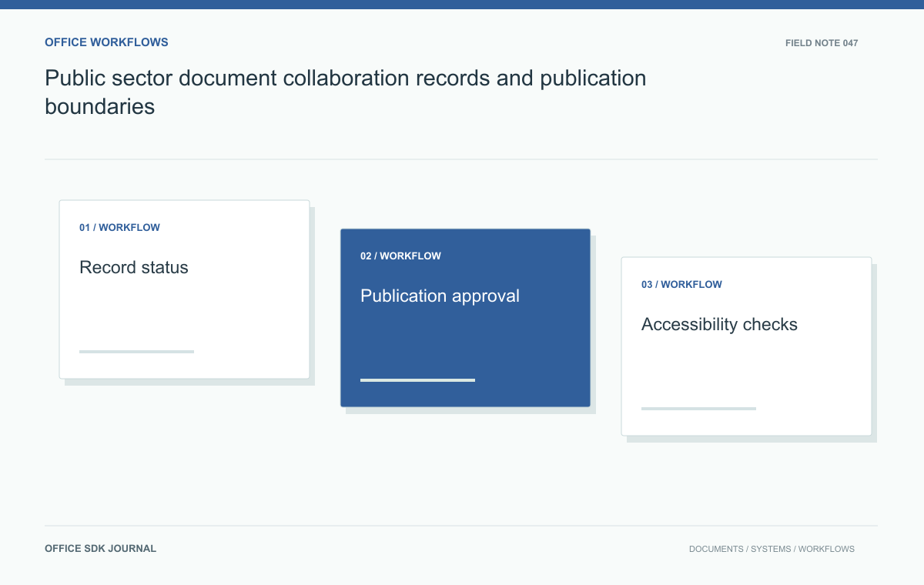
Task: Click the OFFICE WORKFLOWS header label
Action: 106,42
